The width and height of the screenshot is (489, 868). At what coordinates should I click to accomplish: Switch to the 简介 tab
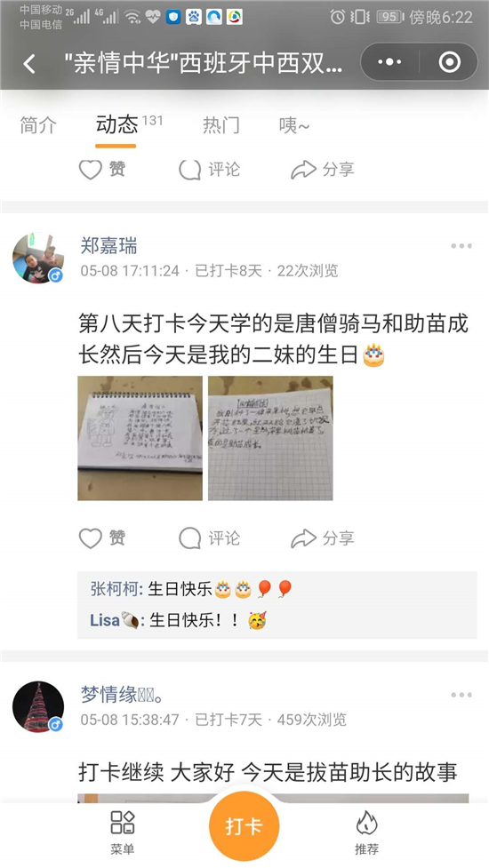38,125
